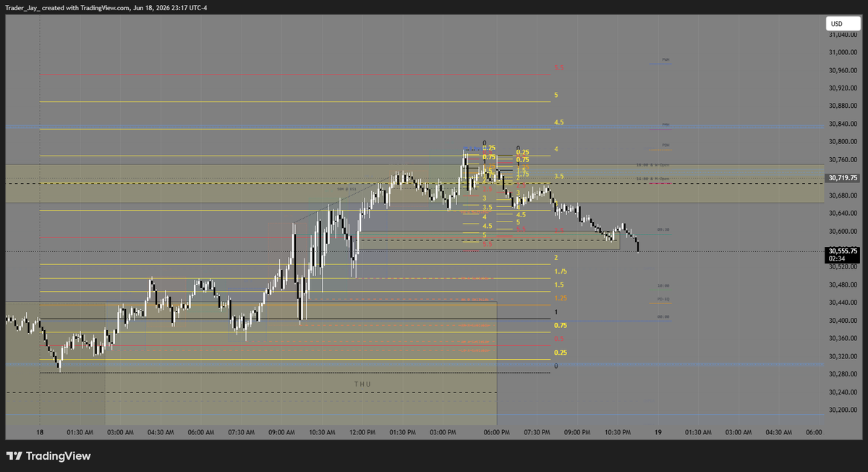The height and width of the screenshot is (472, 868).
Task: Click the 30,640.00 price axis value
Action: [x=843, y=214]
